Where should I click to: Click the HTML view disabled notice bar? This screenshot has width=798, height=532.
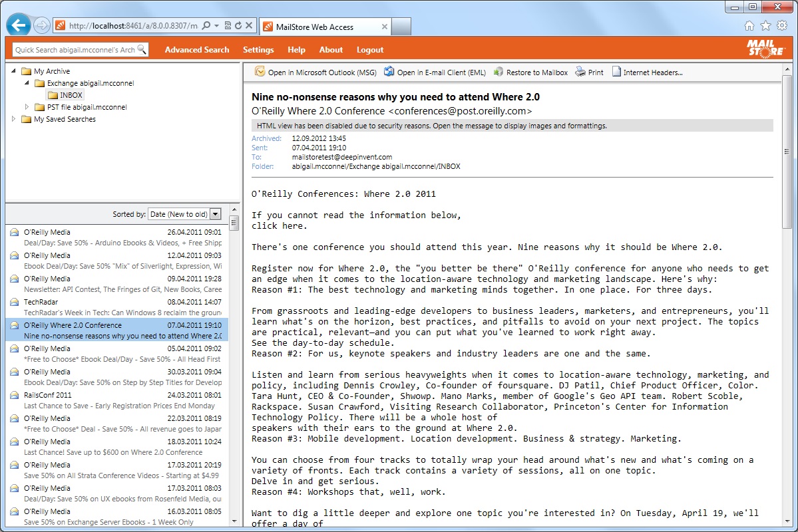click(512, 126)
